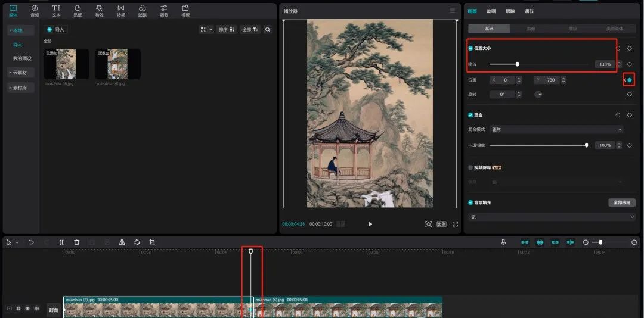
Task: Open the 模板 templates panel
Action: 185,11
